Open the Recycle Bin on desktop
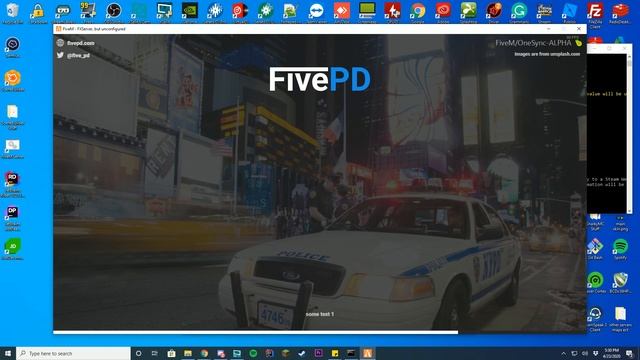The width and height of the screenshot is (640, 360). pyautogui.click(x=13, y=11)
